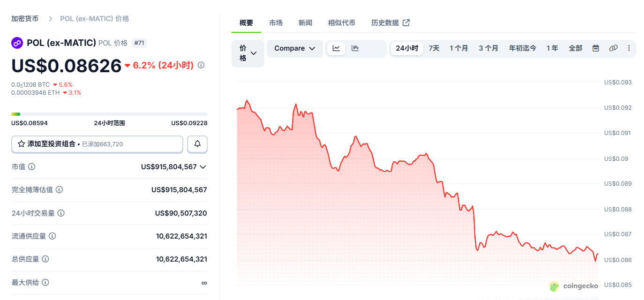Click the 已添加663,720 text

pyautogui.click(x=102, y=144)
